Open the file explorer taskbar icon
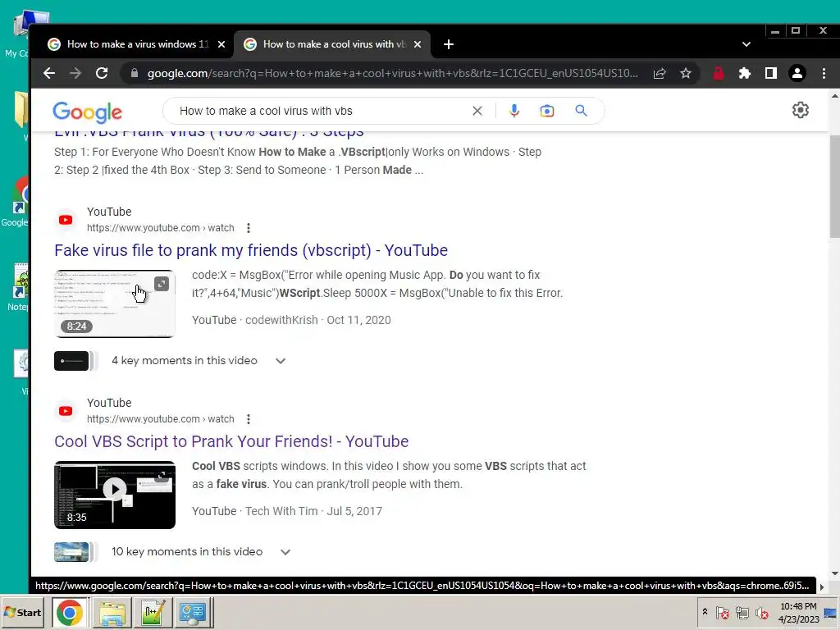The height and width of the screenshot is (630, 840). (112, 613)
